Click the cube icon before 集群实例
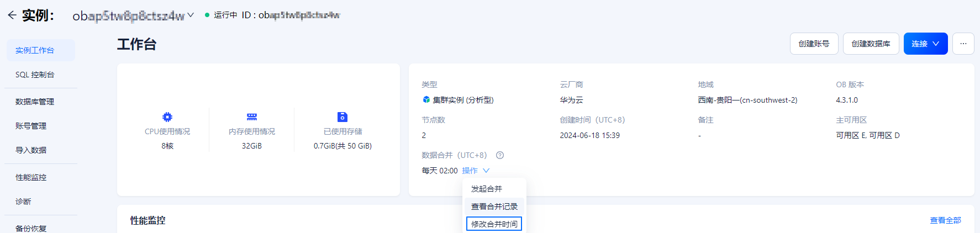This screenshot has width=980, height=233. (426, 100)
